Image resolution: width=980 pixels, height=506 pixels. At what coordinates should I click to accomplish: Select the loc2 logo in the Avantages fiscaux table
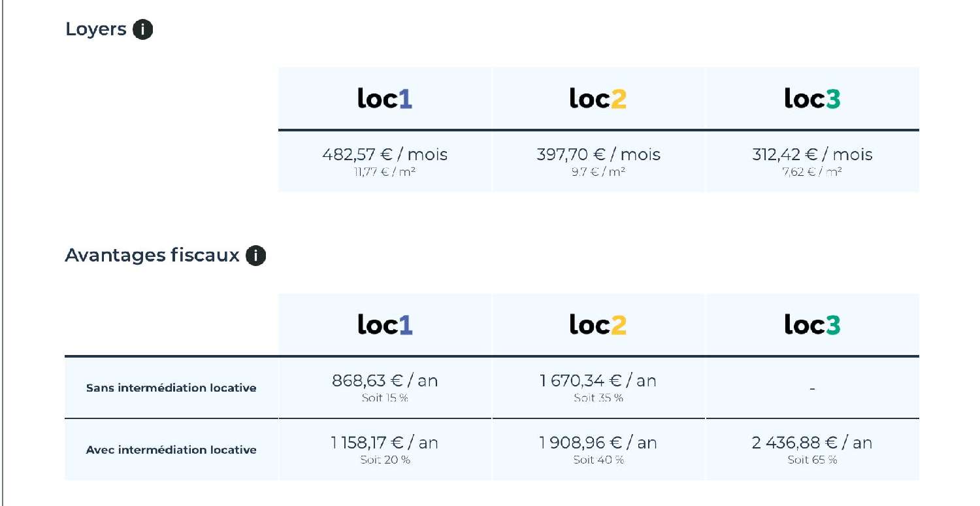[x=598, y=325]
